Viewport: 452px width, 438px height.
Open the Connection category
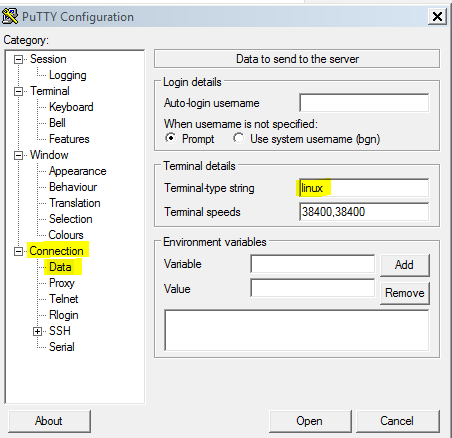[x=56, y=251]
